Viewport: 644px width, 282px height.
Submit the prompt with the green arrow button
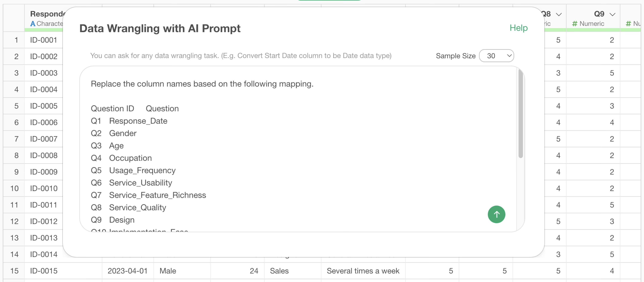pyautogui.click(x=496, y=214)
